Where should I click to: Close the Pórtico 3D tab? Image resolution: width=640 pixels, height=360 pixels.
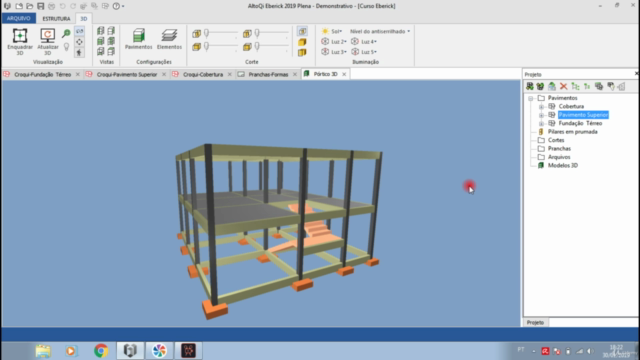[344, 74]
